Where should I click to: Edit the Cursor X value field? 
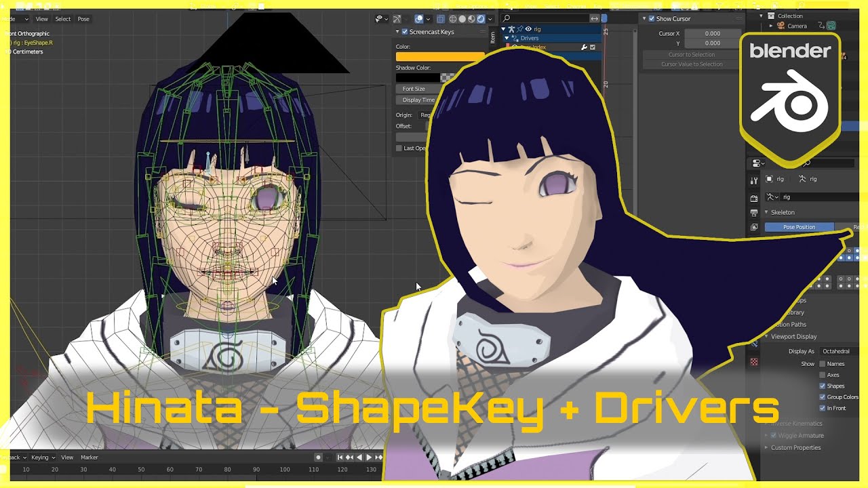click(714, 33)
